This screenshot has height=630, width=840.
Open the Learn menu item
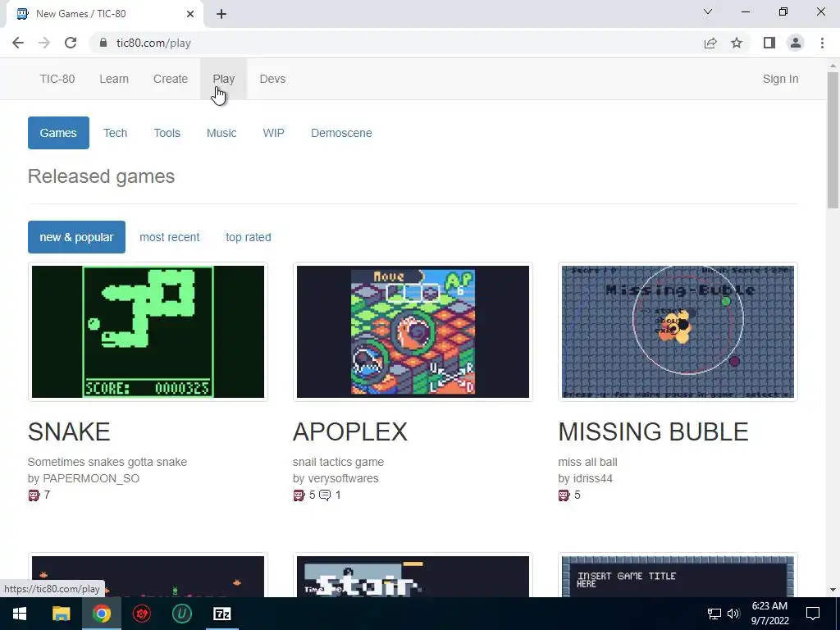click(x=114, y=79)
